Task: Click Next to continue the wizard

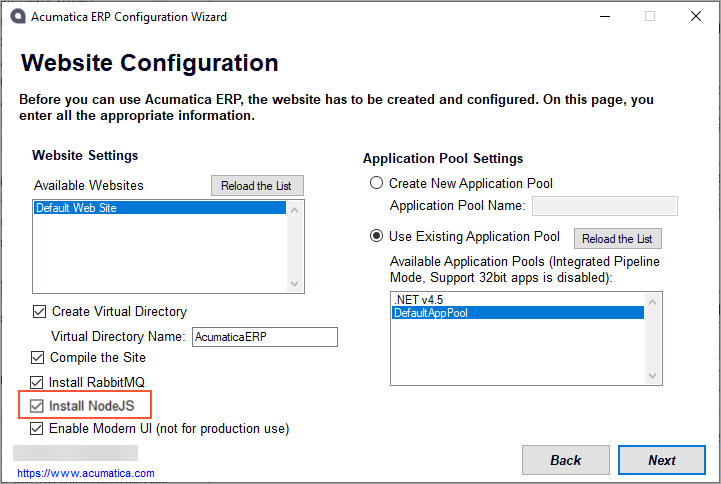Action: click(x=661, y=460)
